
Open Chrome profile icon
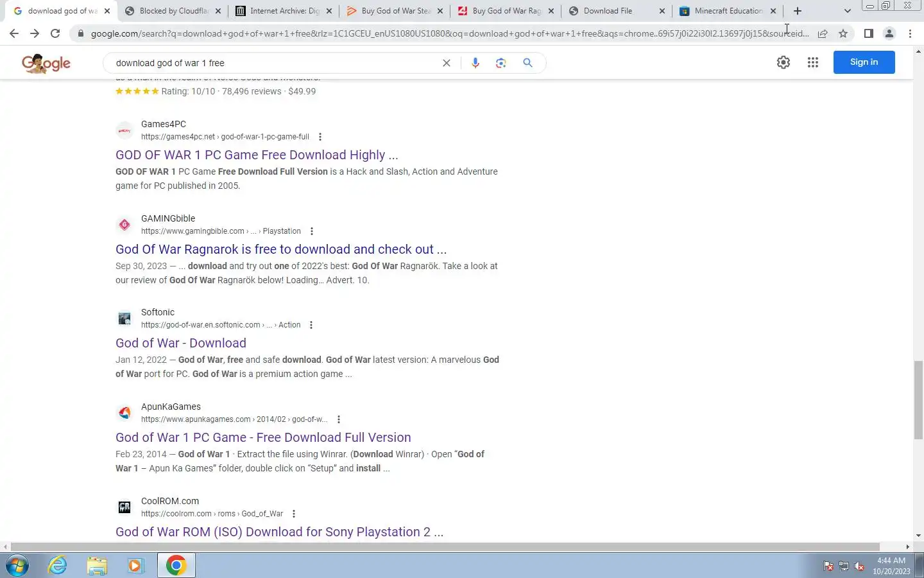coord(889,33)
